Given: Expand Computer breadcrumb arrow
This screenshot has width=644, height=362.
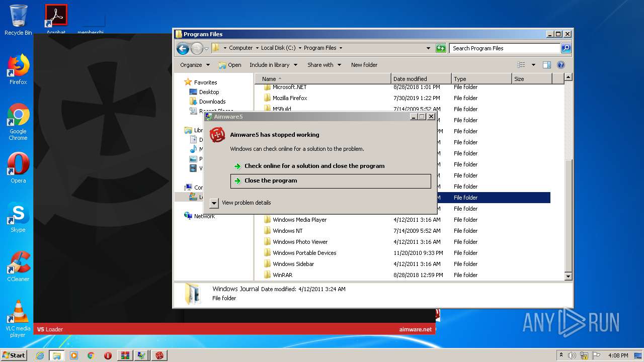Looking at the screenshot, I should 257,48.
